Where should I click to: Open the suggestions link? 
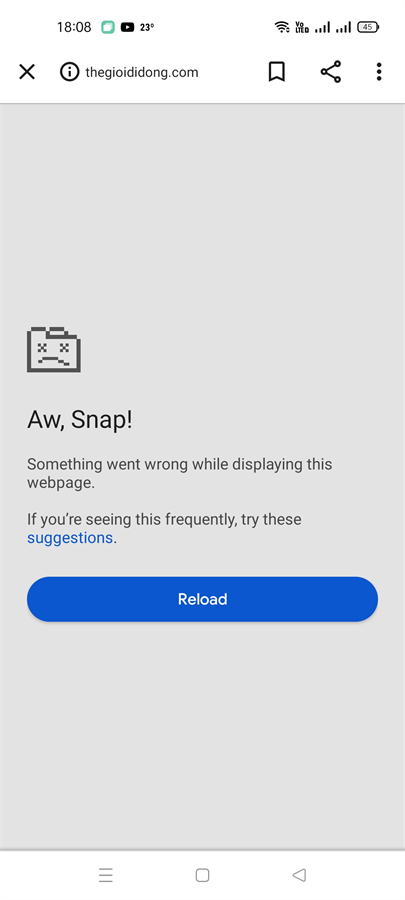pos(70,538)
